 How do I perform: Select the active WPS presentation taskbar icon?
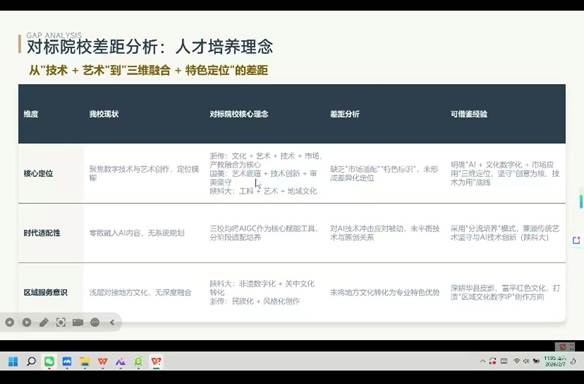156,361
